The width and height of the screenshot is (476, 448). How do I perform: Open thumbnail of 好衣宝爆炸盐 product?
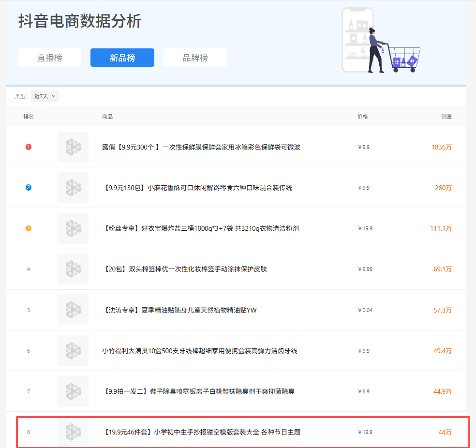point(73,228)
